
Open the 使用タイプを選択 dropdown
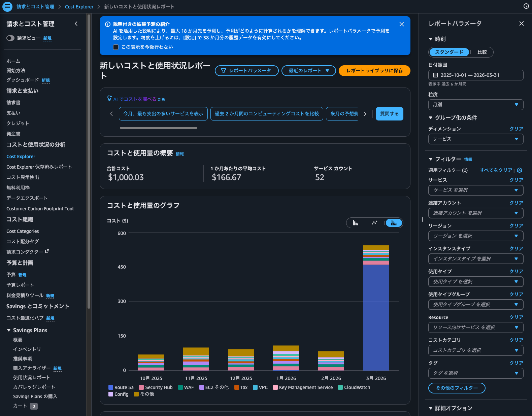click(476, 282)
